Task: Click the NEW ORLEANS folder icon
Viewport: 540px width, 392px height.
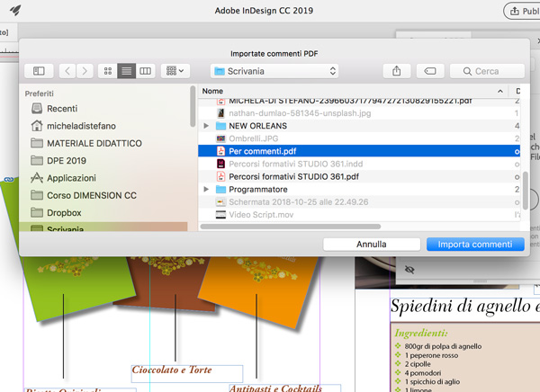Action: click(x=220, y=126)
